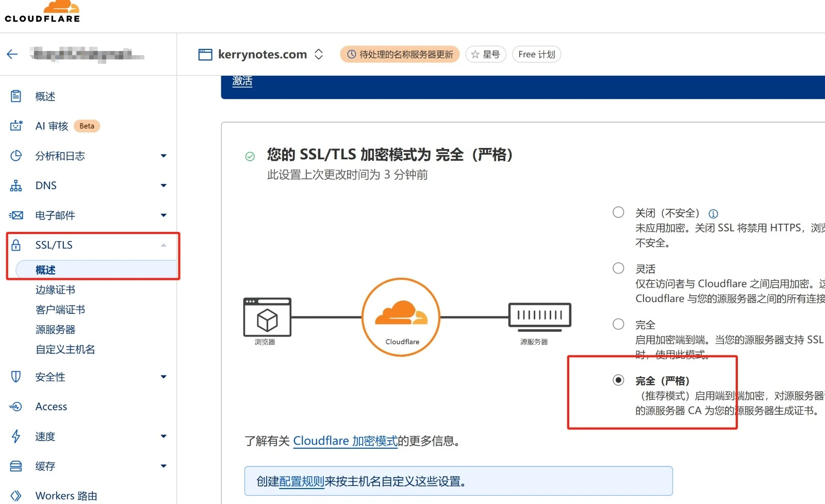Image resolution: width=825 pixels, height=504 pixels.
Task: Click the 分析和日志 pie chart icon
Action: (16, 156)
